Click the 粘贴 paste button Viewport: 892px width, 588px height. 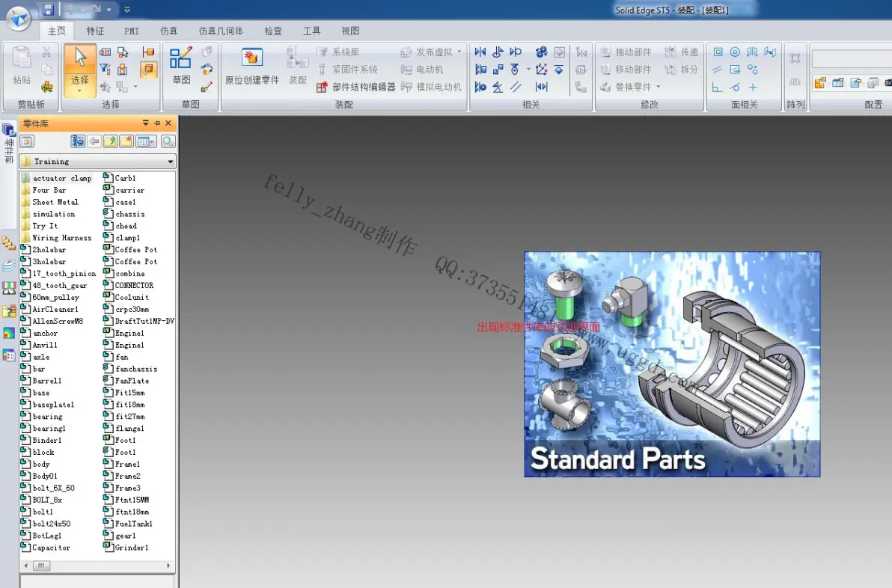[x=22, y=65]
